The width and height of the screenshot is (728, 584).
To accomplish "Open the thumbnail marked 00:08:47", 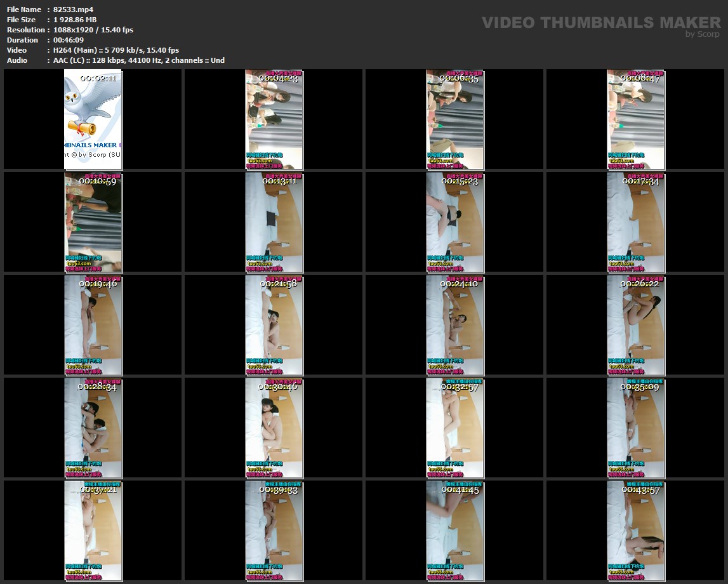I will (x=636, y=119).
